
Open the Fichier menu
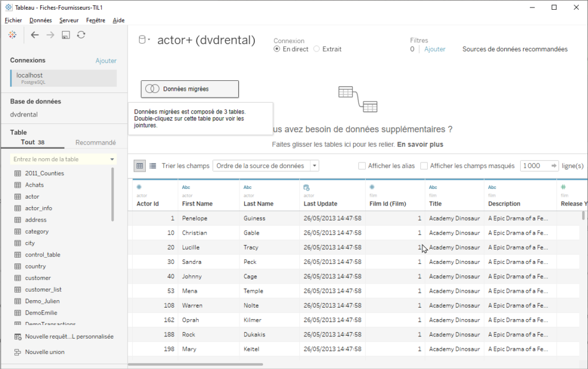(x=13, y=20)
